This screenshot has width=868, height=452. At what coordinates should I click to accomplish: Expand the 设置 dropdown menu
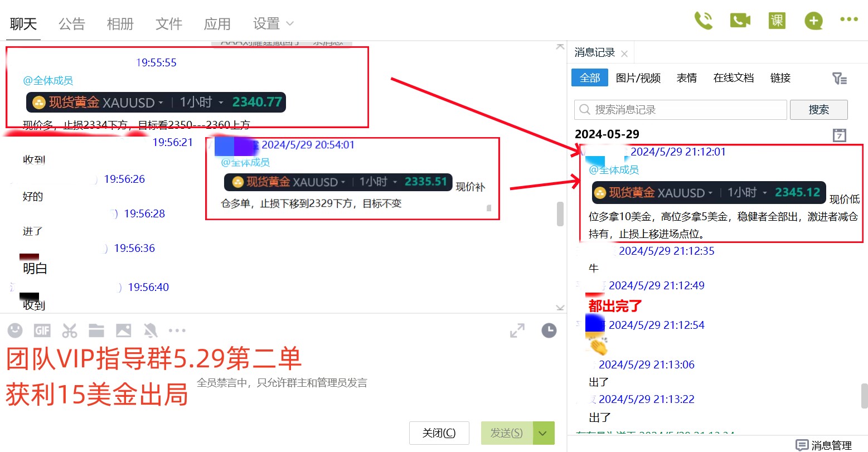pyautogui.click(x=273, y=24)
